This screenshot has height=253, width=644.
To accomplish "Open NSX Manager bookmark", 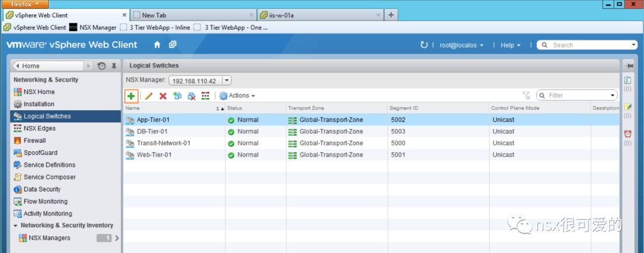I will click(93, 27).
